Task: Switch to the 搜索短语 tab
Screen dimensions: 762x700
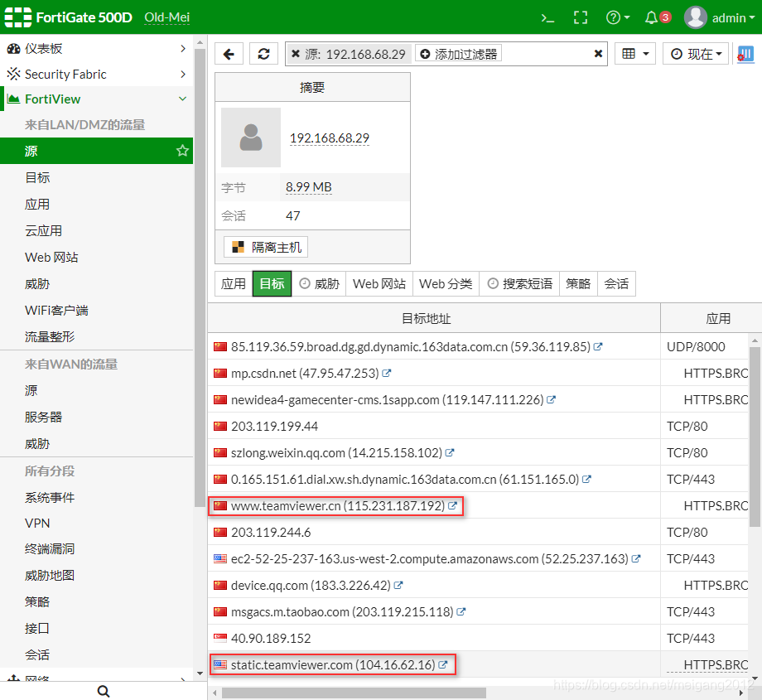Action: [x=519, y=283]
